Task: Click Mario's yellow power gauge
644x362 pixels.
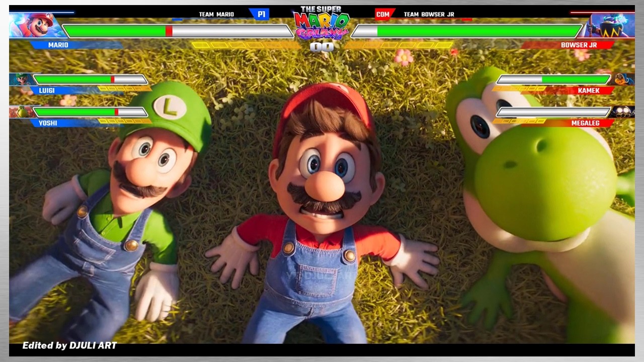Action: 246,45
